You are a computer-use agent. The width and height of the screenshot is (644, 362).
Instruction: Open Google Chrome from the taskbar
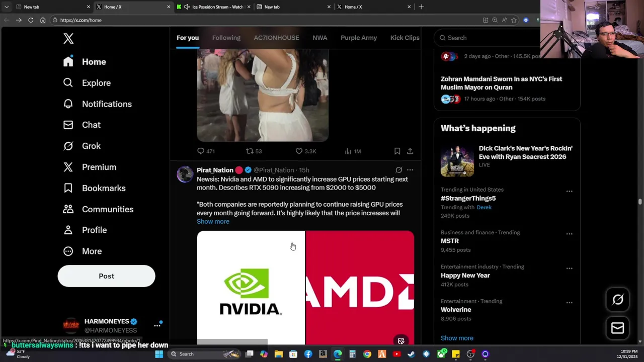(367, 354)
